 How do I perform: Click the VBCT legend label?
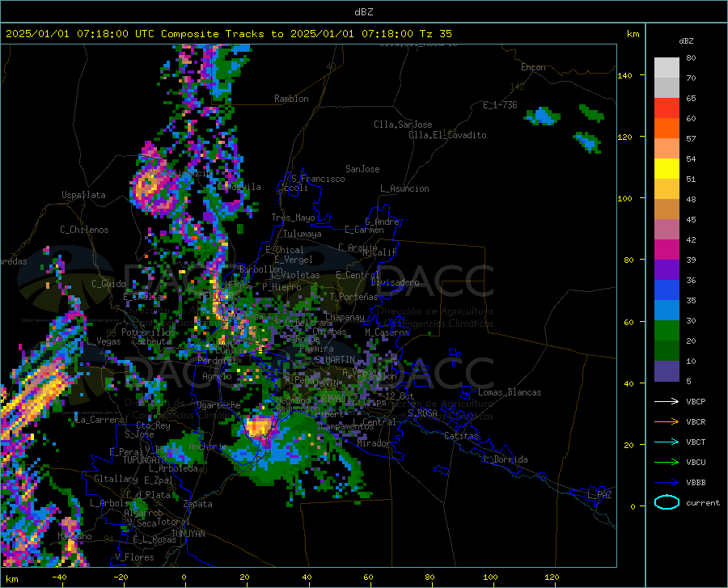[696, 442]
